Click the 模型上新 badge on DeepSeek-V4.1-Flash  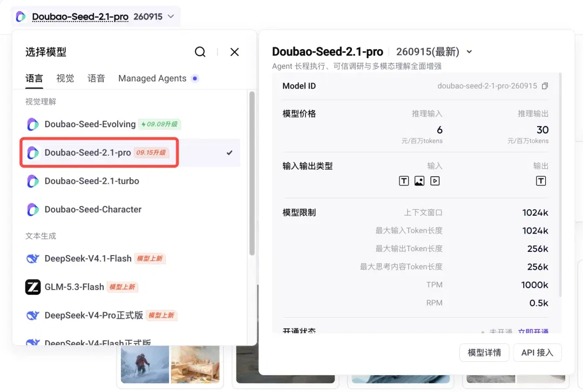[150, 259]
